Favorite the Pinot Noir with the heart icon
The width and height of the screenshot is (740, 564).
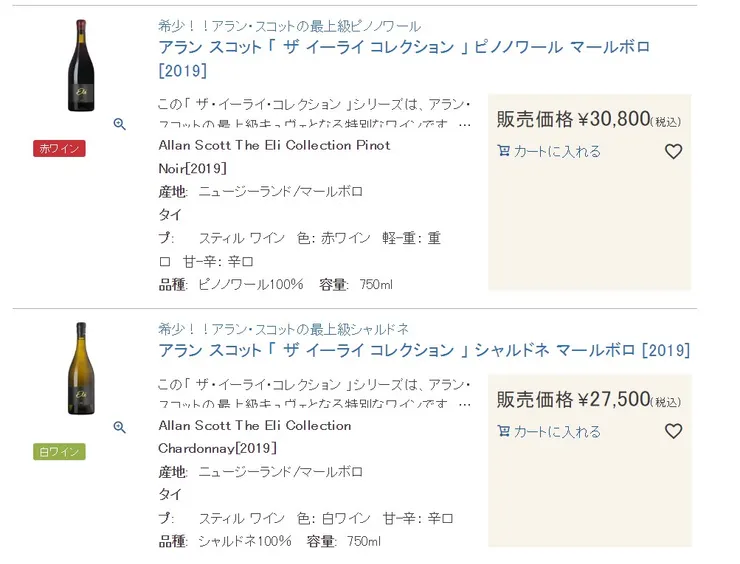coord(673,152)
